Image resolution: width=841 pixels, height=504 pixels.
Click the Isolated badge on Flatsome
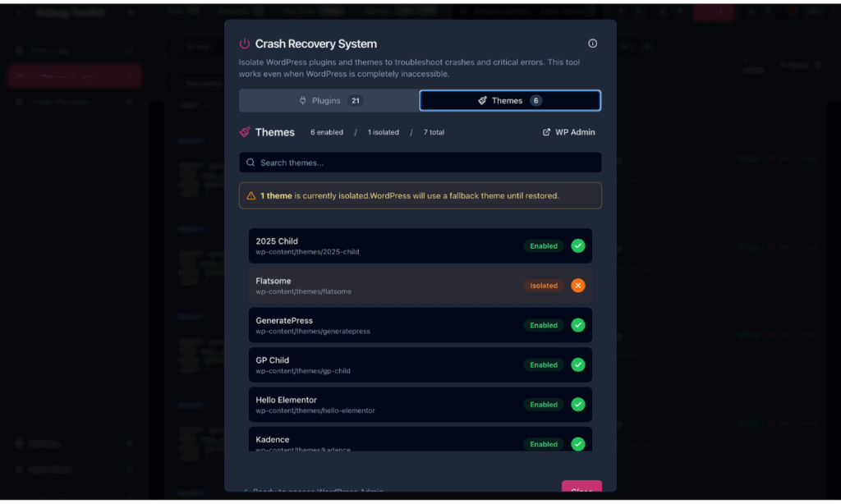(544, 285)
